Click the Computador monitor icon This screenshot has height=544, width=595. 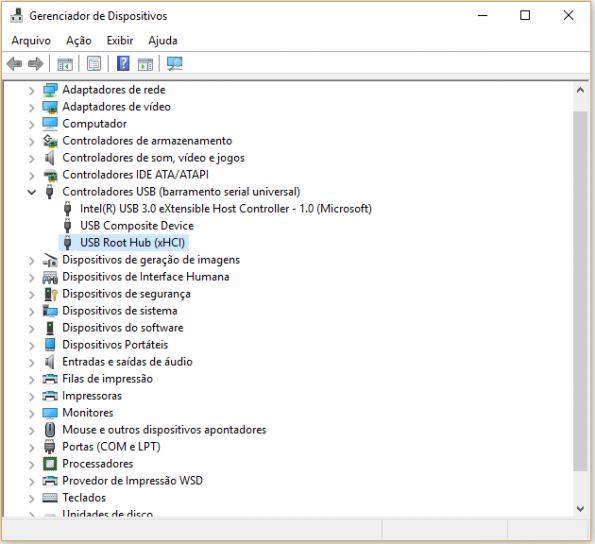pos(50,124)
